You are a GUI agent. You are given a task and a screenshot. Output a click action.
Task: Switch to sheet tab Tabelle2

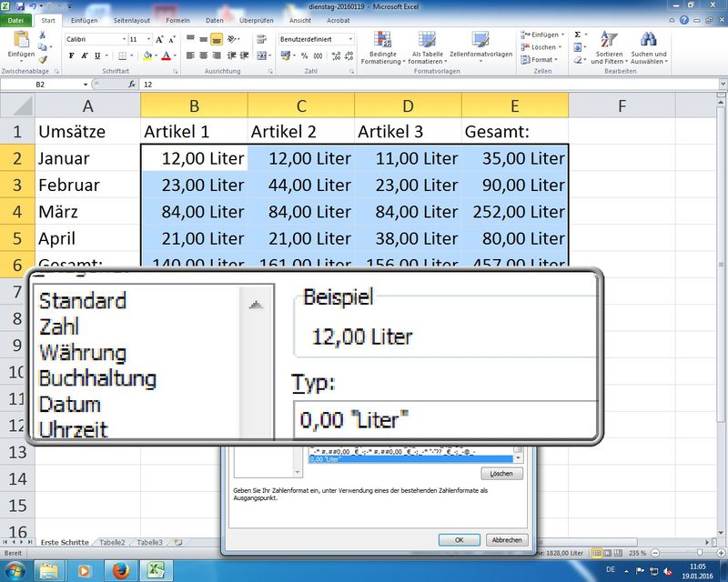pyautogui.click(x=113, y=542)
